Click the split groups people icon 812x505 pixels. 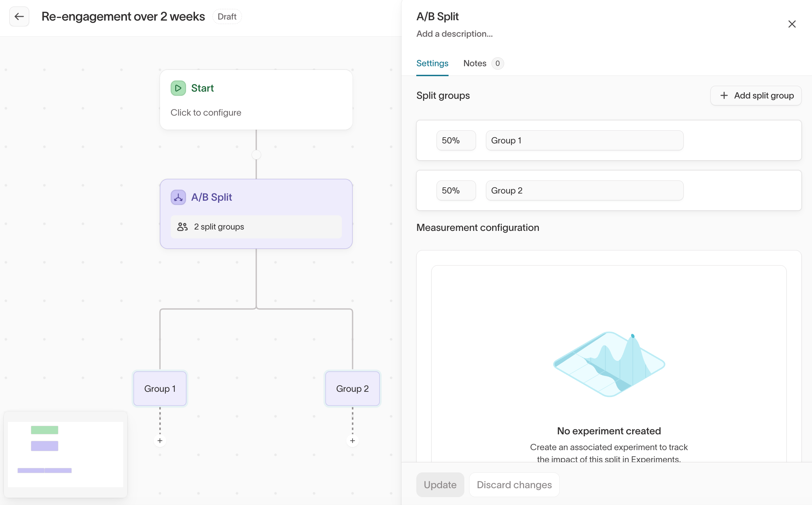click(182, 227)
